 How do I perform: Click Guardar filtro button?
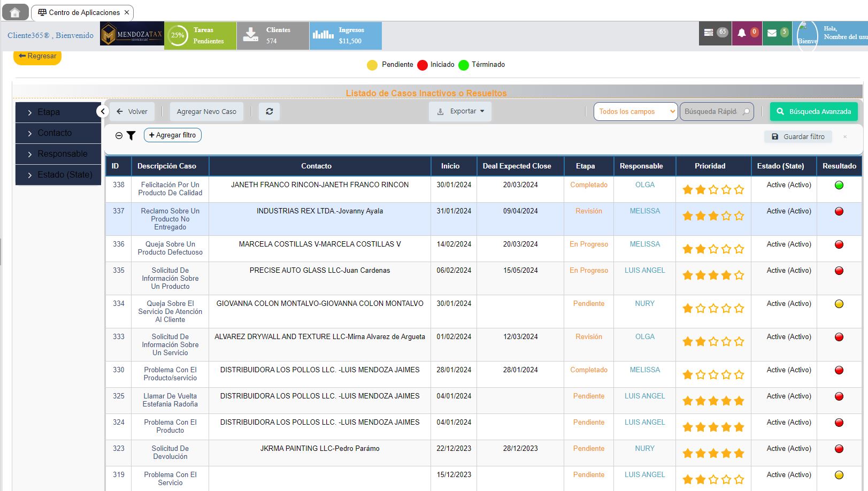(798, 137)
